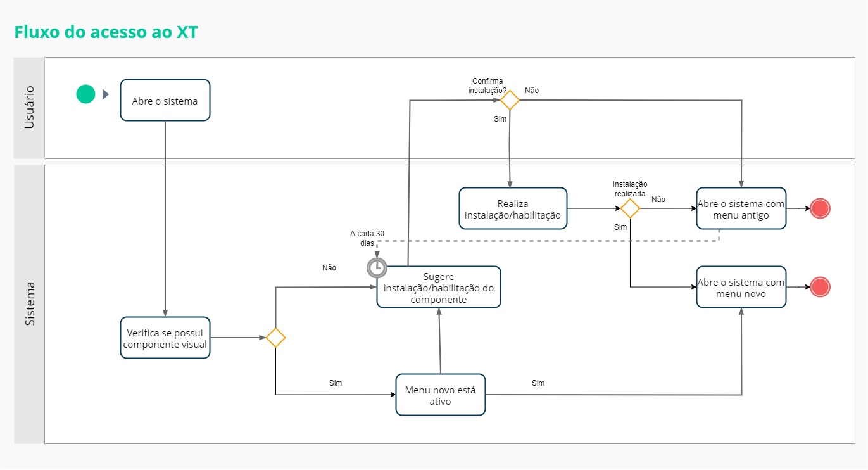Image resolution: width=868 pixels, height=470 pixels.
Task: Click the 'Fluxo do acesso ao XT' title
Action: pos(106,32)
